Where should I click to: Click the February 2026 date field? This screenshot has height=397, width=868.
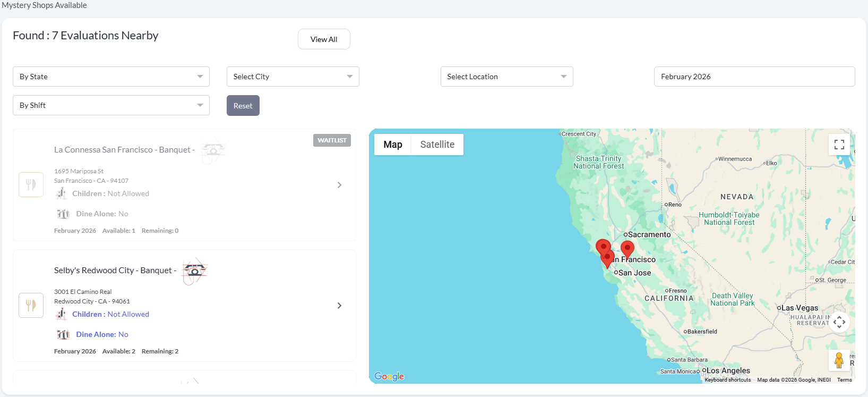click(x=754, y=77)
